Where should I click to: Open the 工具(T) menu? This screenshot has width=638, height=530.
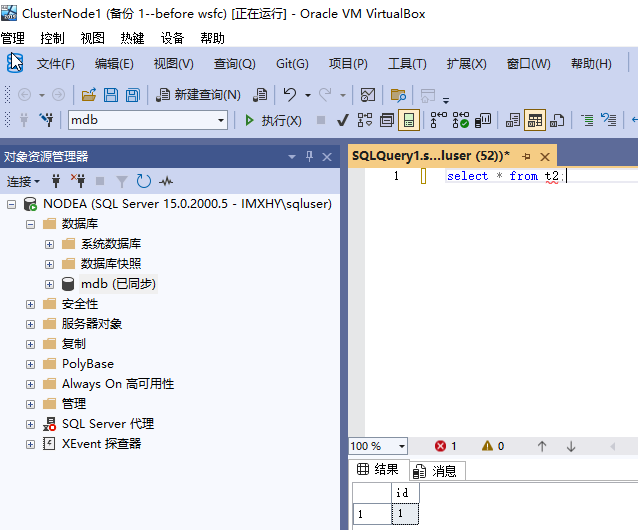click(407, 64)
